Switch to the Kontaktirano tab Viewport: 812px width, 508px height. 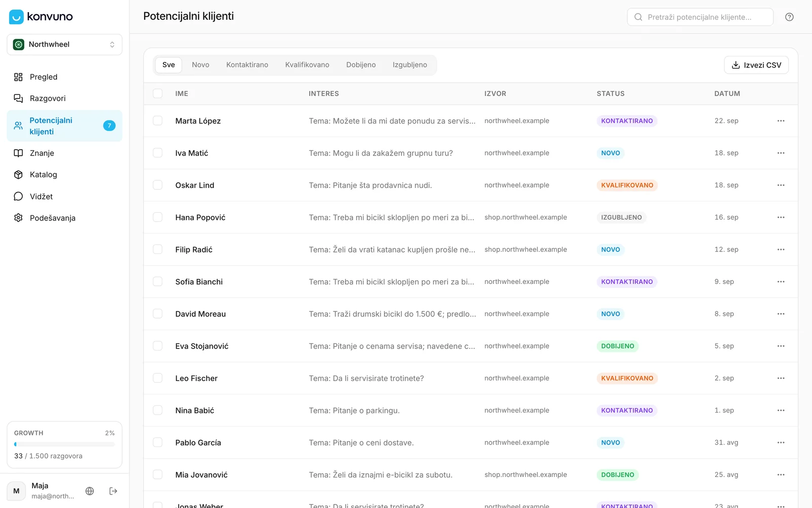click(247, 65)
